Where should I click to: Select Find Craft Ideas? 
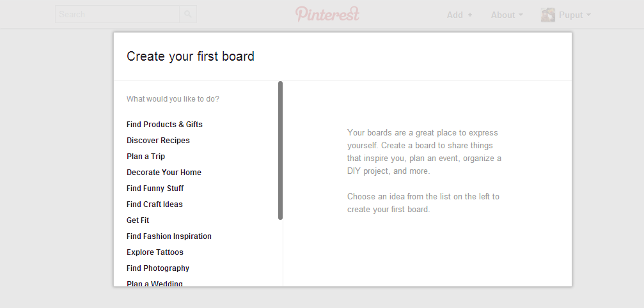154,204
